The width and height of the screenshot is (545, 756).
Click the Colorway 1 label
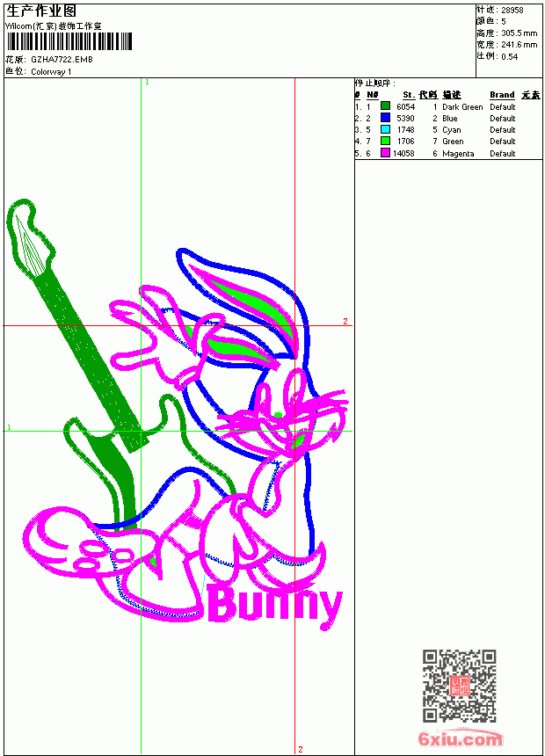point(51,72)
